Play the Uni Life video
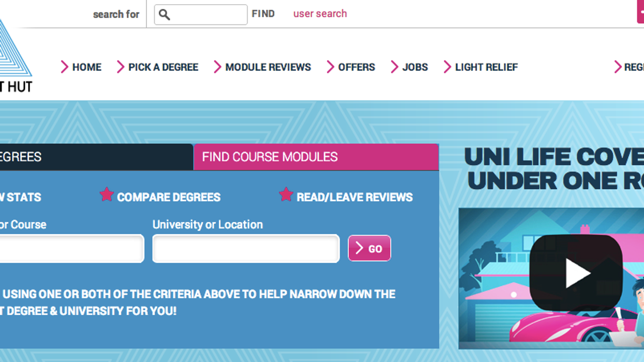Screen dimensions: 644x362 (576, 273)
